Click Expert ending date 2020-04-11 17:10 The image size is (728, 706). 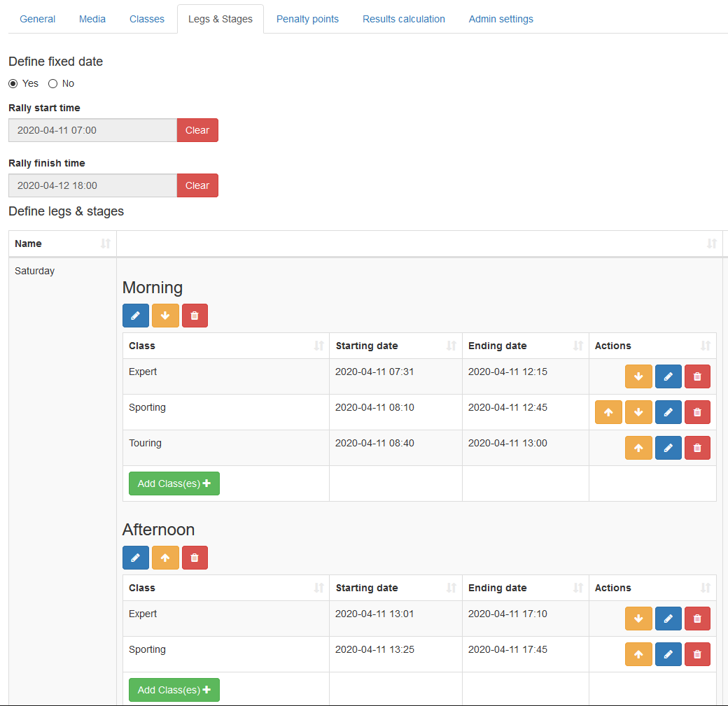[x=507, y=614]
